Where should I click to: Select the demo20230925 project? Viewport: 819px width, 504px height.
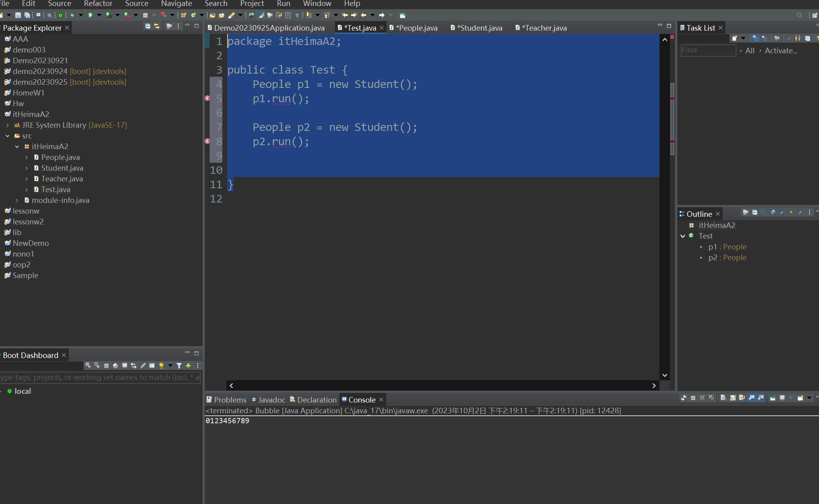coord(65,82)
